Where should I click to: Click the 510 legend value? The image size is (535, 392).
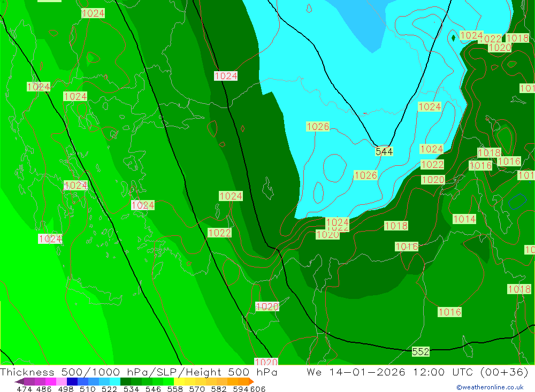point(88,389)
